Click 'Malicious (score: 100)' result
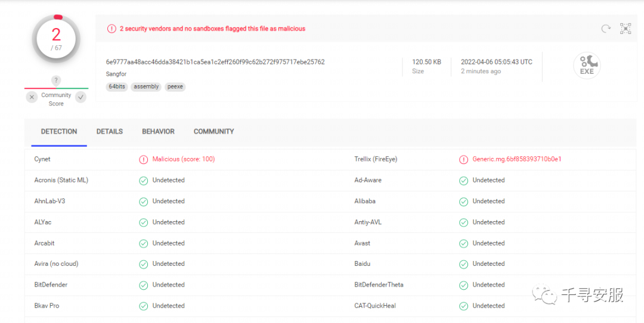Screen dimensions: 644x323 (x=184, y=159)
